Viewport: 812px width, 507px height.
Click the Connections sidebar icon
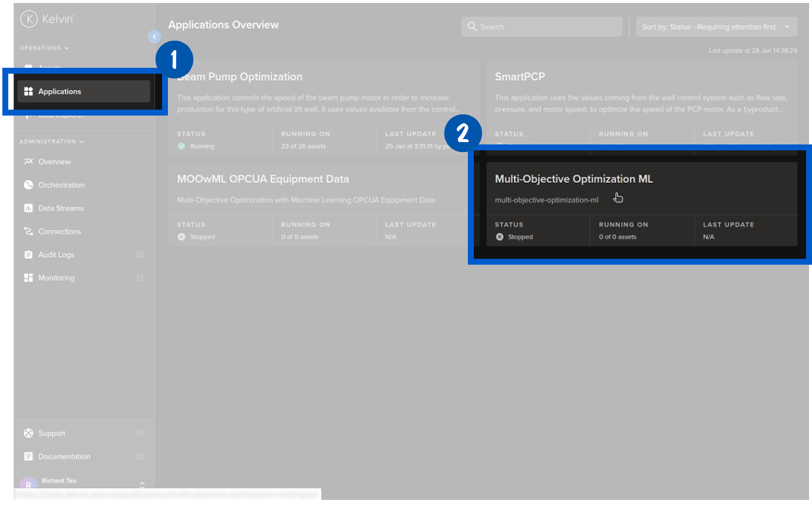(28, 232)
